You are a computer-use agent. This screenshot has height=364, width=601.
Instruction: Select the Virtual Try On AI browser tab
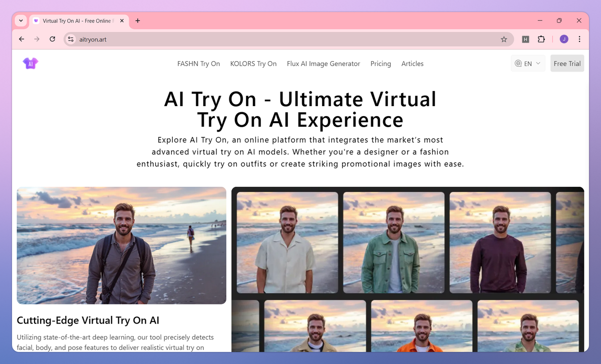pos(79,21)
